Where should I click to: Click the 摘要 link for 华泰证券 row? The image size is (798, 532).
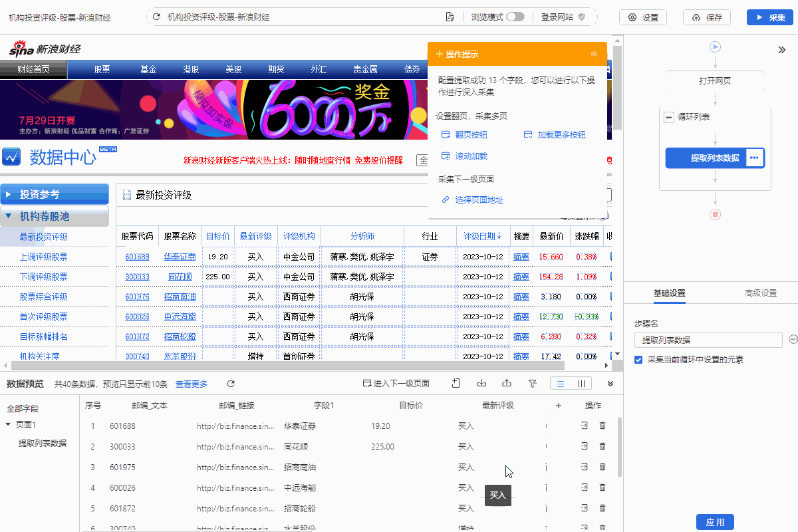click(521, 257)
